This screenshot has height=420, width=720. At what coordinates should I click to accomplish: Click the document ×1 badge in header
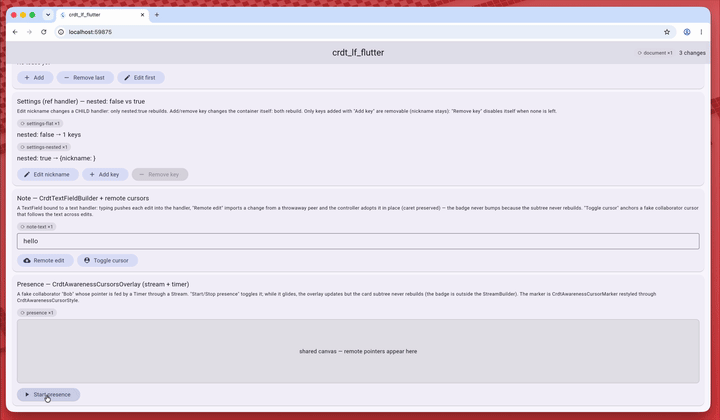[x=655, y=53]
